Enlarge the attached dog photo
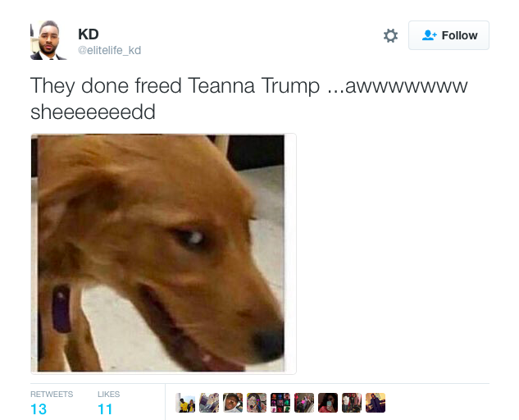 coord(163,253)
